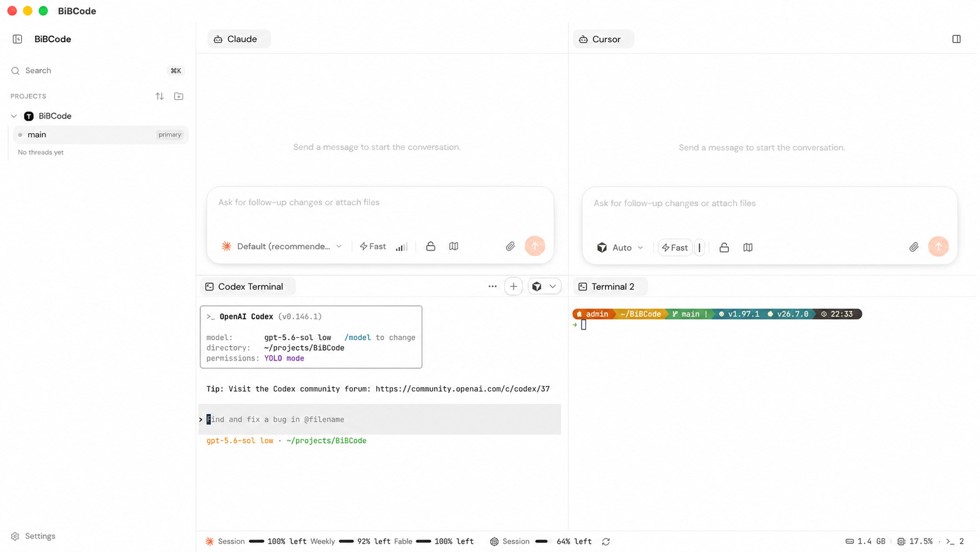The image size is (980, 552).
Task: Open the Default (recommended) model dropdown
Action: [282, 246]
